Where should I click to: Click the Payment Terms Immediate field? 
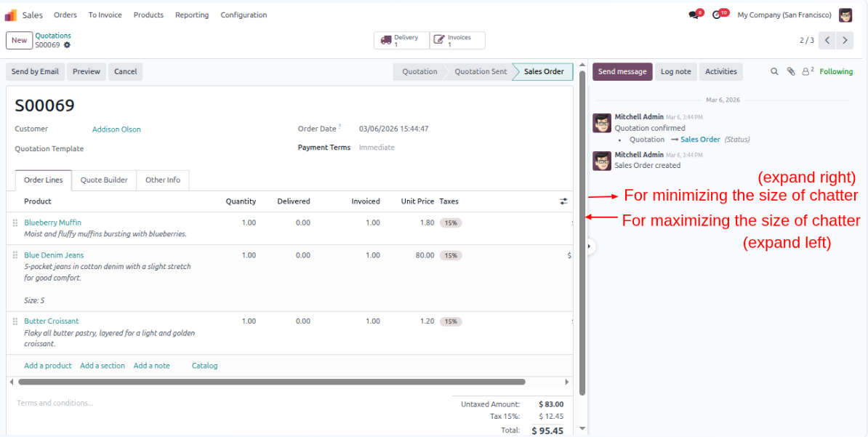click(377, 148)
